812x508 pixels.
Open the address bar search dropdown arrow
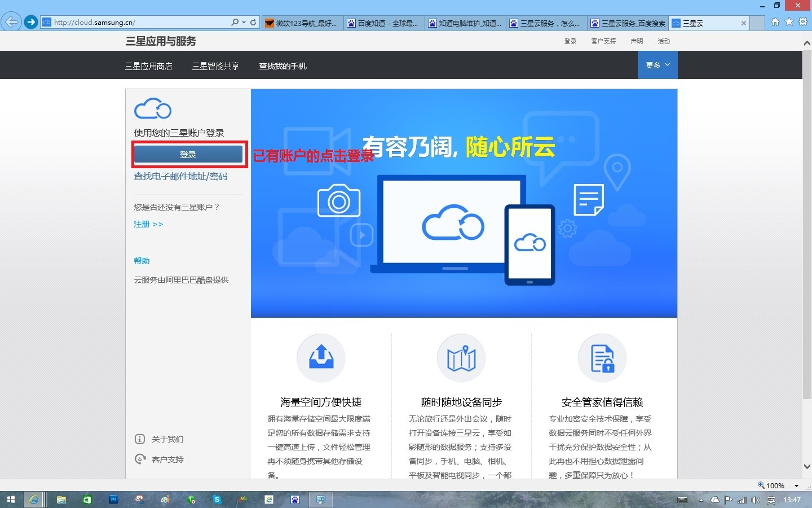pos(244,23)
